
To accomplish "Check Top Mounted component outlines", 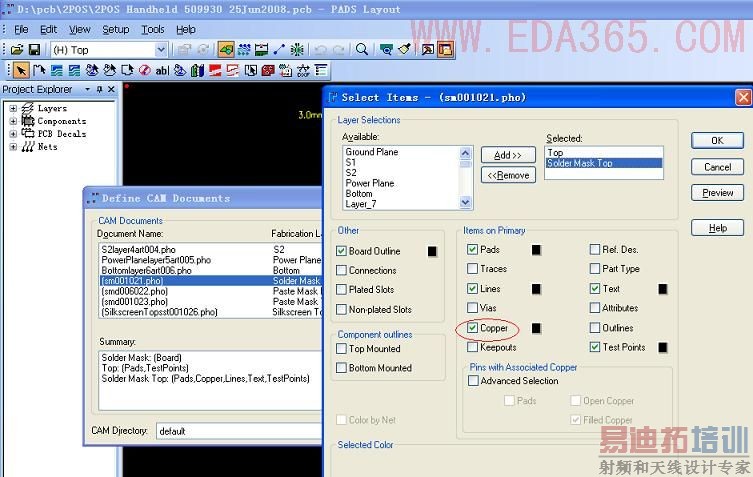I will coord(341,348).
